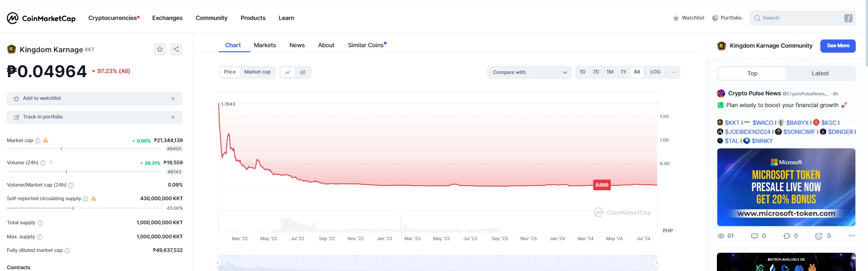The image size is (868, 271).
Task: Open Portfolio from header
Action: [727, 18]
